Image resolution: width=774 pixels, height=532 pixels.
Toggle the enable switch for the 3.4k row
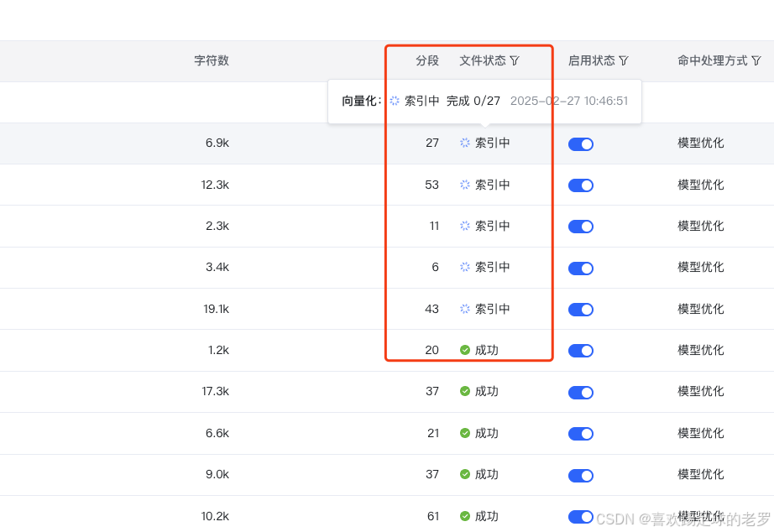[x=581, y=269]
